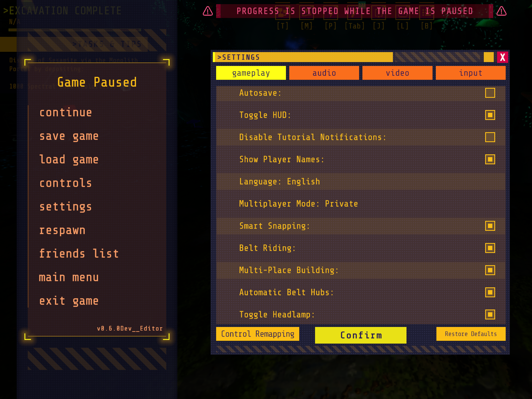Change the Language from English

[x=303, y=181]
